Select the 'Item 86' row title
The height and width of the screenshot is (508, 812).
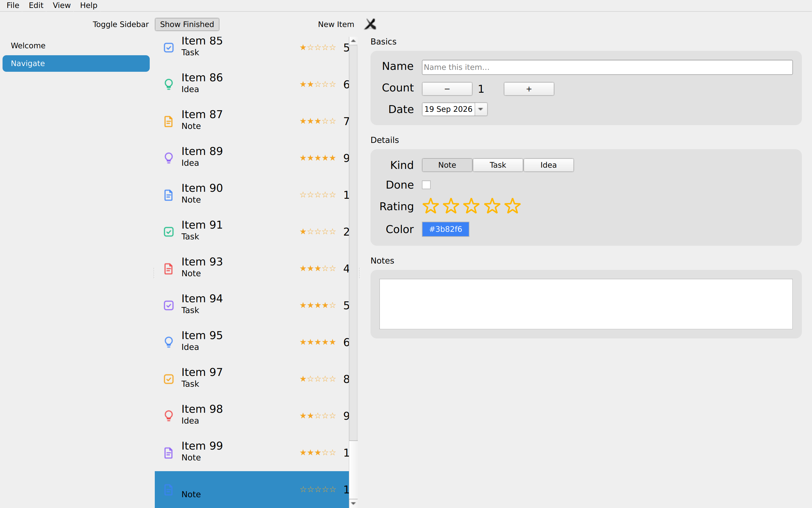pyautogui.click(x=202, y=77)
